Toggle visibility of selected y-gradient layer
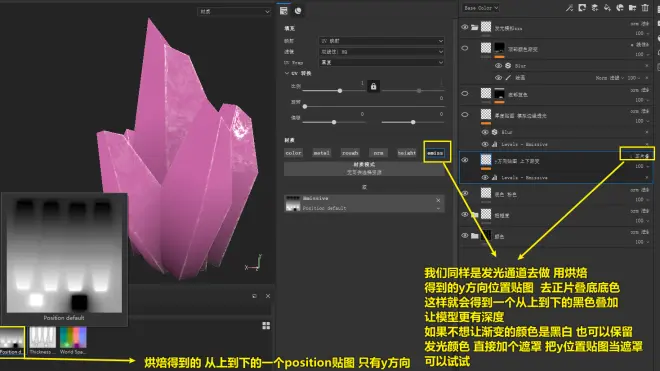This screenshot has width=660, height=371. tap(465, 160)
